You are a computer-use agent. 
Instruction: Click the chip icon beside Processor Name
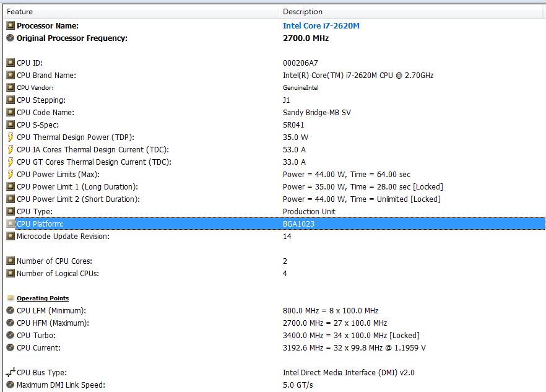(x=11, y=25)
